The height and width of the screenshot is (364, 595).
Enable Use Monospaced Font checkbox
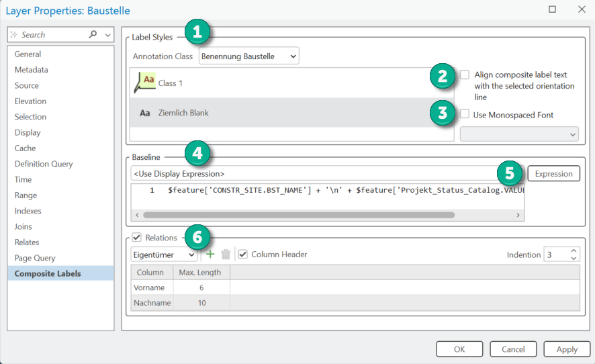465,114
